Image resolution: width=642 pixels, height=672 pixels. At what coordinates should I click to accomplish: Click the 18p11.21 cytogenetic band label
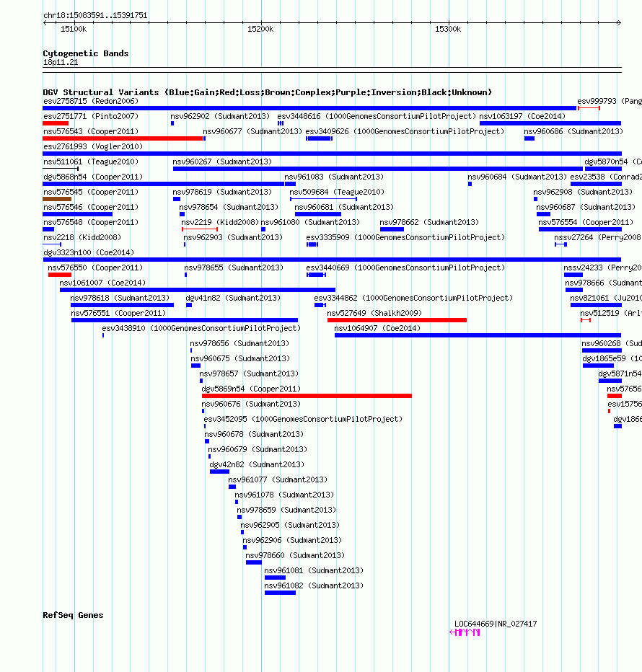(61, 62)
